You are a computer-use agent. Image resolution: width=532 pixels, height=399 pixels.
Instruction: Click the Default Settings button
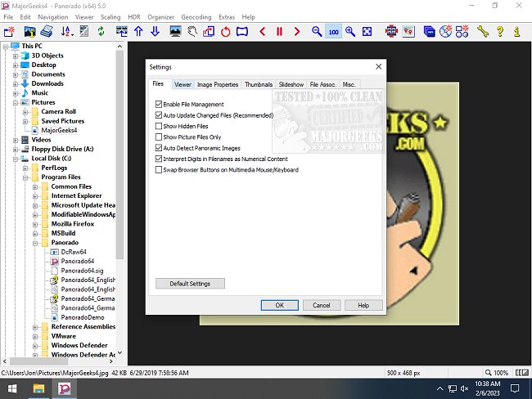(190, 284)
